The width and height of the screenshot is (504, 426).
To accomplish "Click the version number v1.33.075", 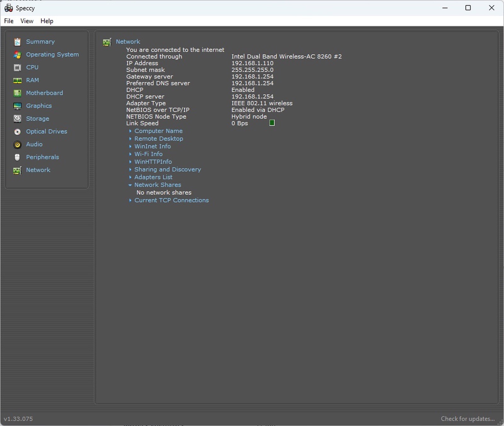I will tap(18, 419).
